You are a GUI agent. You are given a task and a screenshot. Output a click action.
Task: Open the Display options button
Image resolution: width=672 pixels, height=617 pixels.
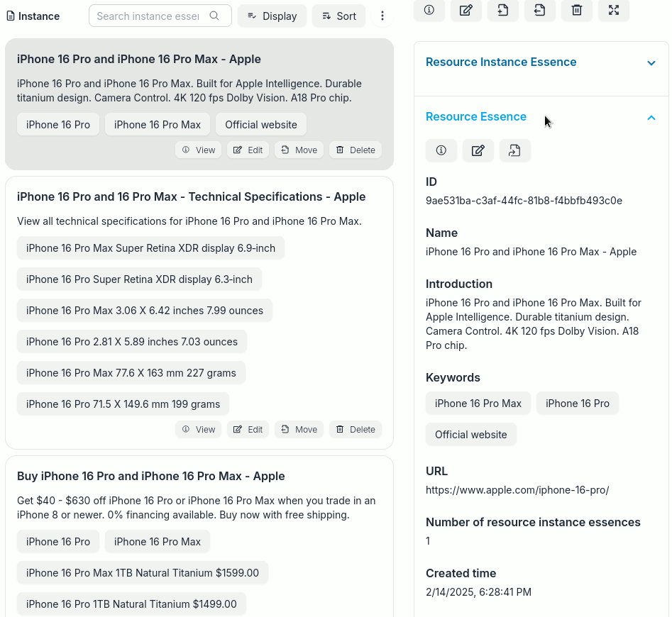pos(272,16)
